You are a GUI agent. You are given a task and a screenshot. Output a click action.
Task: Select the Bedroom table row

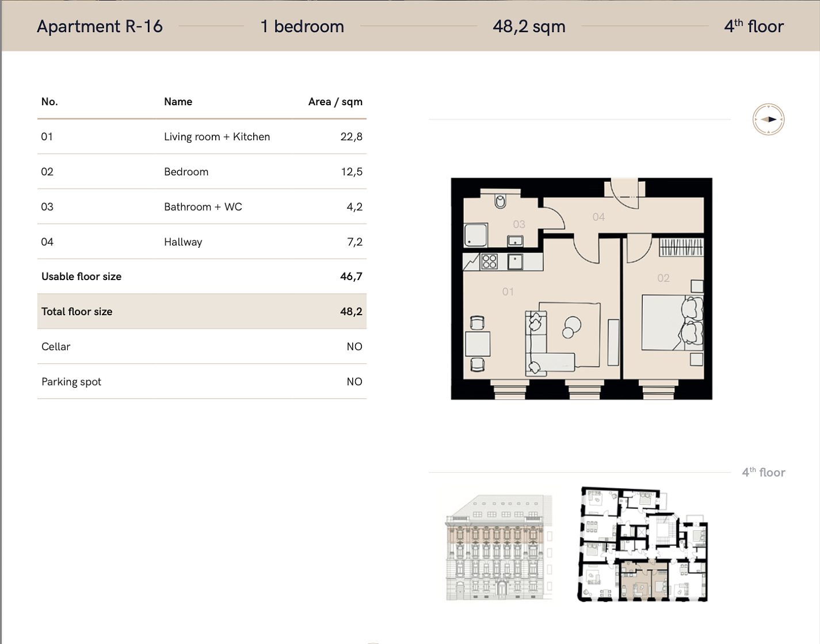(202, 172)
